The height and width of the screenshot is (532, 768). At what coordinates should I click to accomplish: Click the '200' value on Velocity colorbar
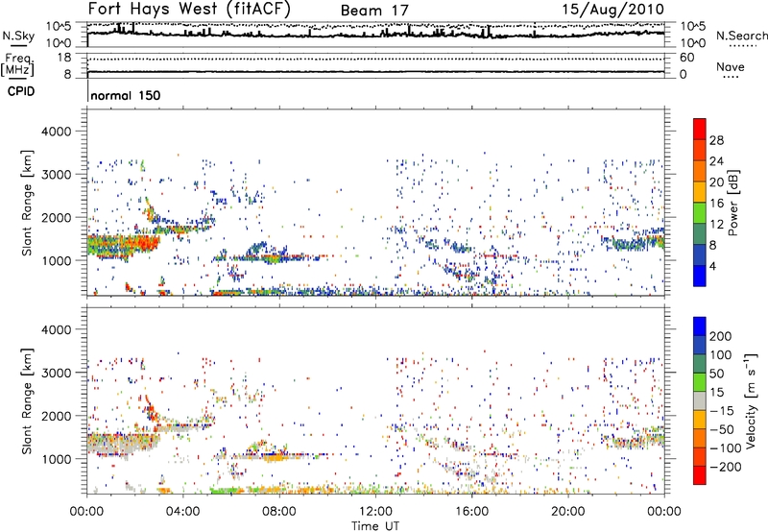(721, 336)
